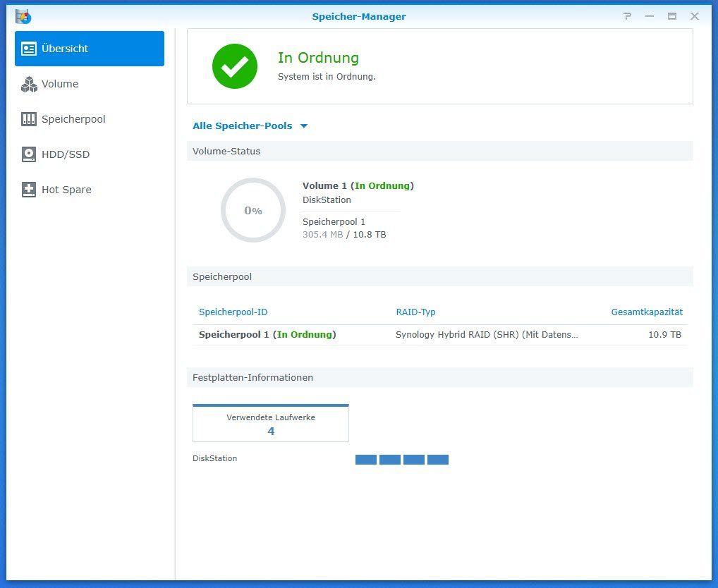718x588 pixels.
Task: Click the 10.9 TB total capacity value
Action: [x=665, y=335]
